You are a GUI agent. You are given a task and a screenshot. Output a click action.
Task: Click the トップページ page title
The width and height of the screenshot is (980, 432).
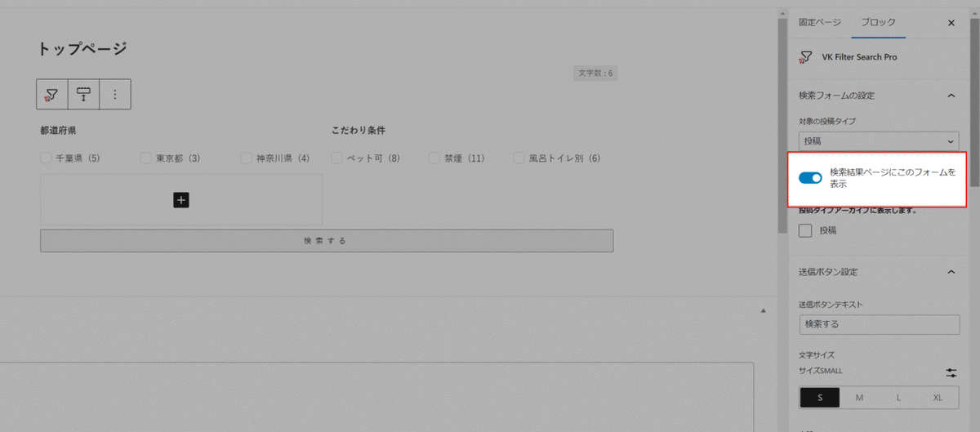pyautogui.click(x=82, y=49)
